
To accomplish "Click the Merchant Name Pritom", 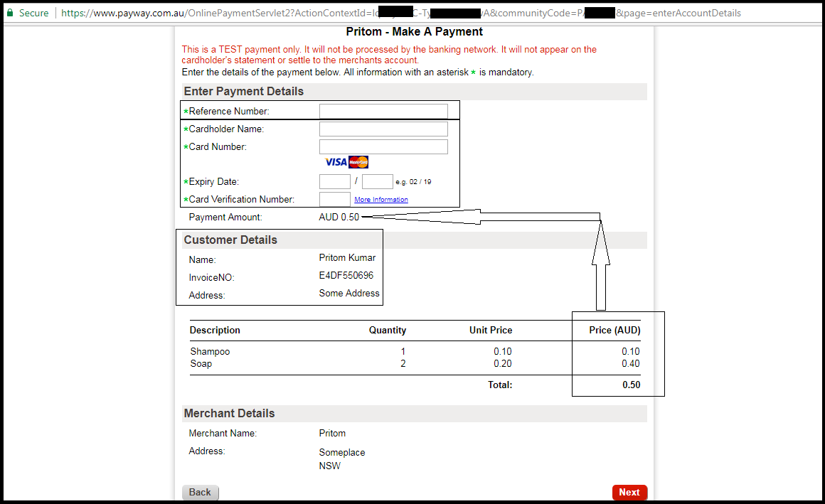I will click(332, 433).
